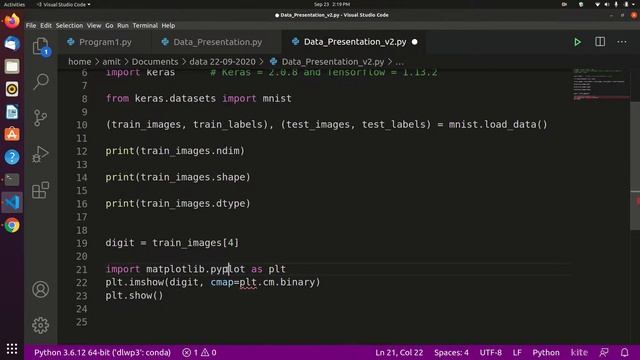Open the Search view in activity bar
Screen dimensions: 640x360
(x=40, y=82)
